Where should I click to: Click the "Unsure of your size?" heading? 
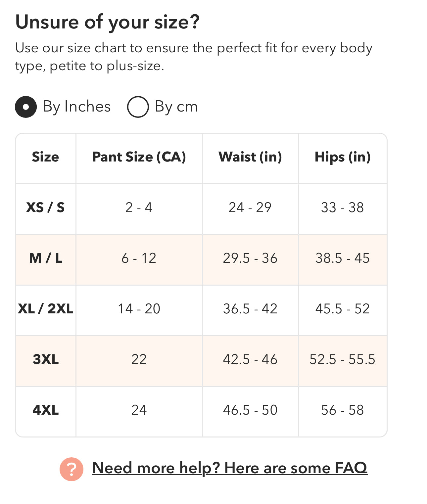pos(108,22)
